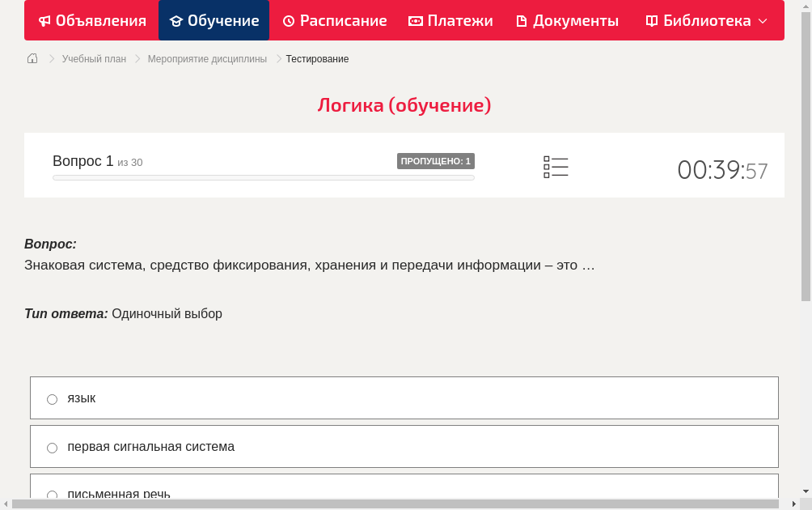Viewport: 812px width, 510px height.
Task: Click the ПРОПУЩЕНО: 1 badge
Action: pos(436,160)
